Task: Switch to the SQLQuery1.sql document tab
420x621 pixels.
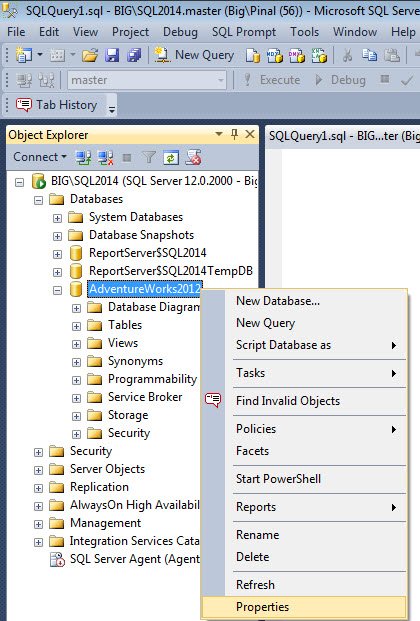Action: 344,136
